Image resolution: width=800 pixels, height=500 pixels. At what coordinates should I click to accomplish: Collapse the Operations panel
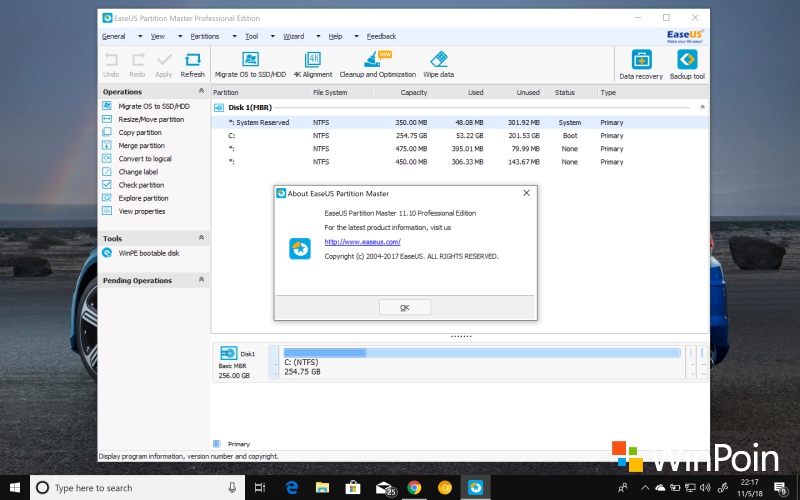[201, 91]
